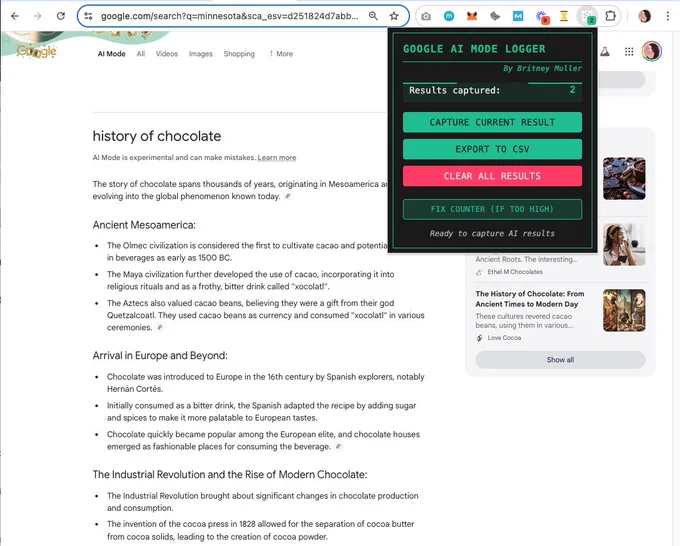The height and width of the screenshot is (546, 680).
Task: Open Chrome three-dot menu
Action: tap(667, 16)
